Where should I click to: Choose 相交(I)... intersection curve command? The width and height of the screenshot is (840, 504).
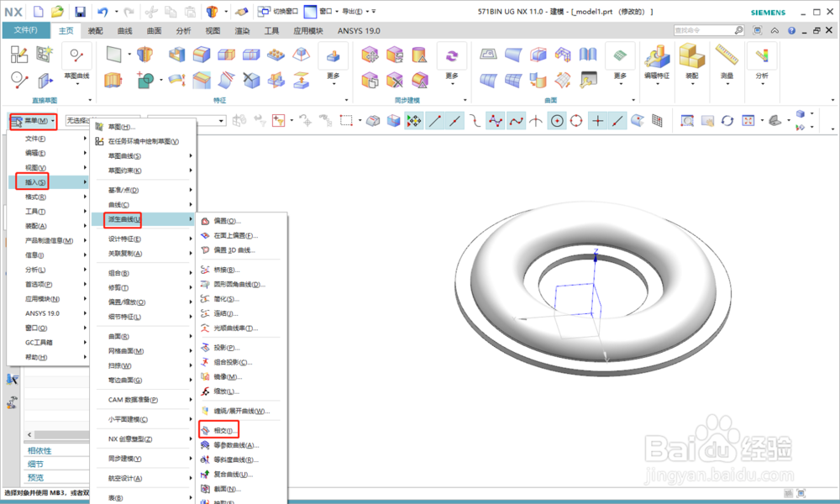242,430
